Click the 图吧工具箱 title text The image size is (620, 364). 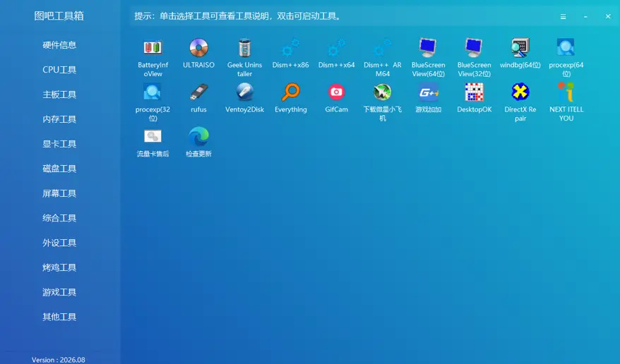[x=59, y=16]
